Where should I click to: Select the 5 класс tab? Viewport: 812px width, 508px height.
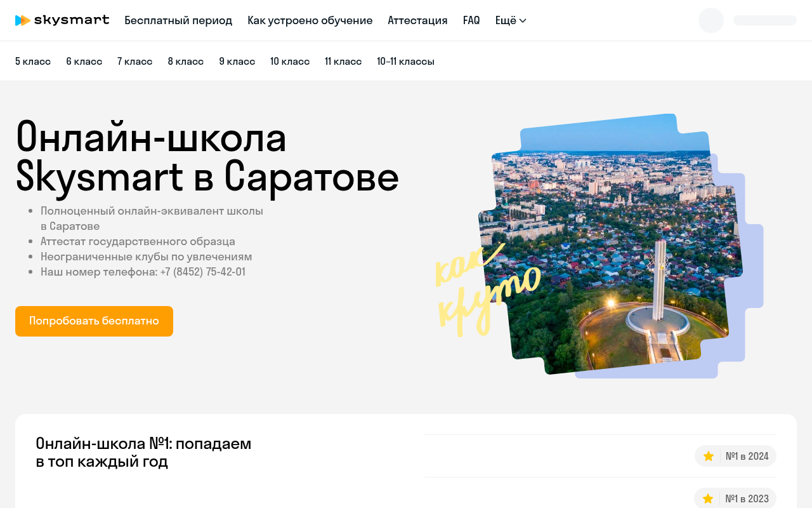coord(33,61)
